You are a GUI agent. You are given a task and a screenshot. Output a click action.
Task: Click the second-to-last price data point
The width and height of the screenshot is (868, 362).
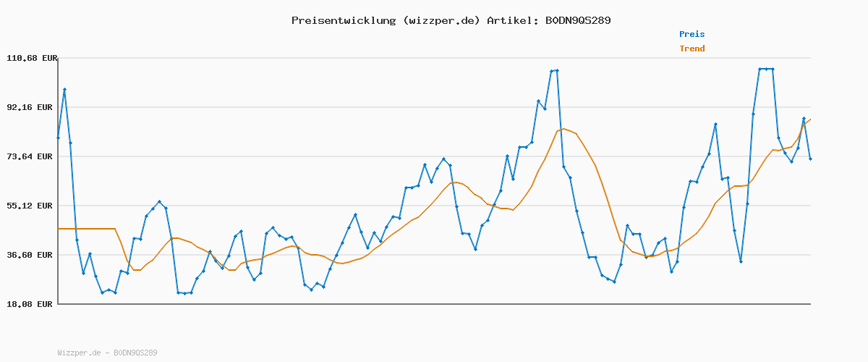pyautogui.click(x=804, y=118)
